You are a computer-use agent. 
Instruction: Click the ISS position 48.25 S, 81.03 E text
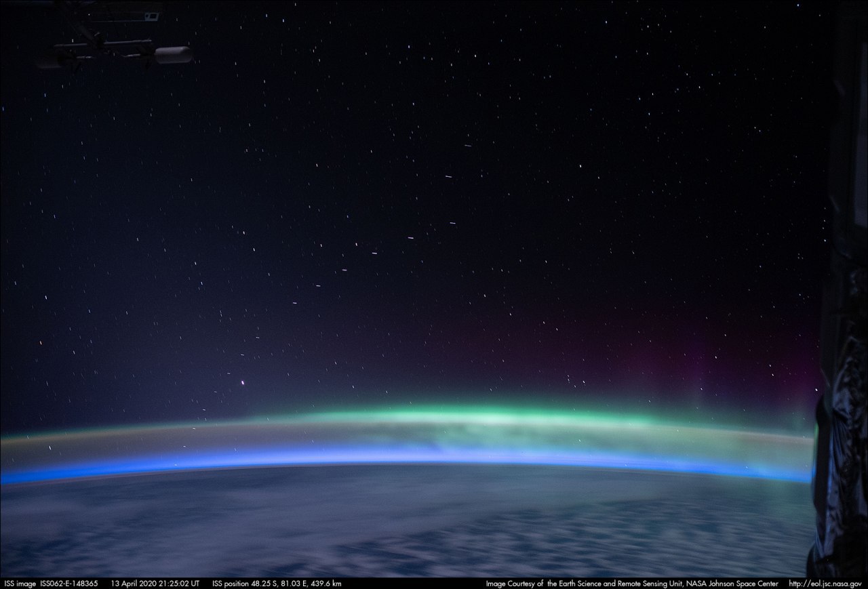pos(277,584)
